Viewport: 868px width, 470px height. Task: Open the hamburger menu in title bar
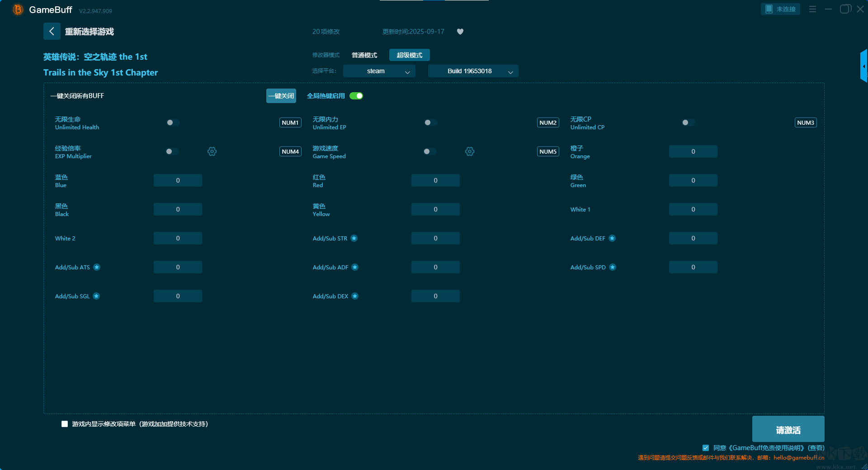point(812,9)
